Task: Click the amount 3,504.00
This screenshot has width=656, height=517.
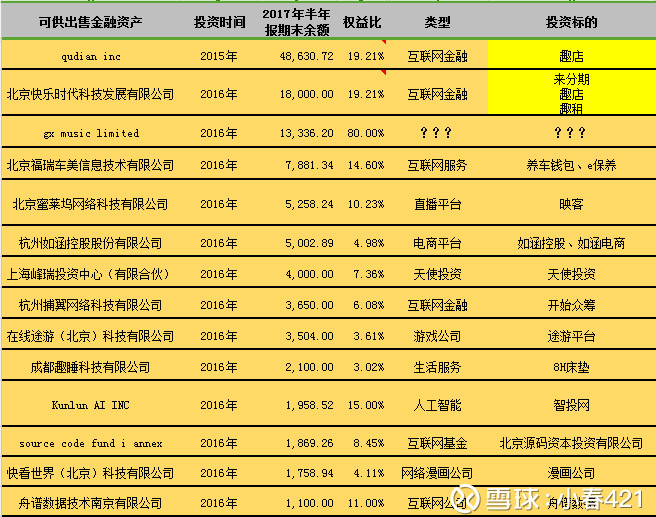Action: (309, 336)
